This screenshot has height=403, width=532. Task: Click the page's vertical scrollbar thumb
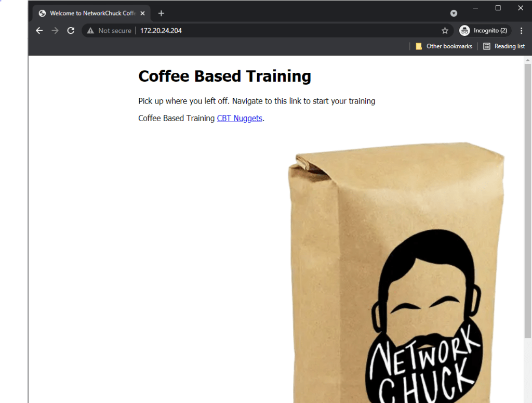click(527, 200)
